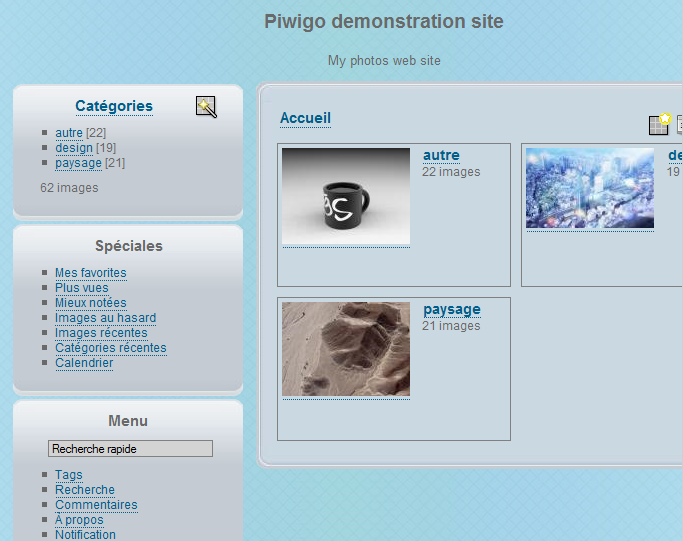This screenshot has width=683, height=541.
Task: Click the Recherche rapide search field
Action: click(x=130, y=449)
